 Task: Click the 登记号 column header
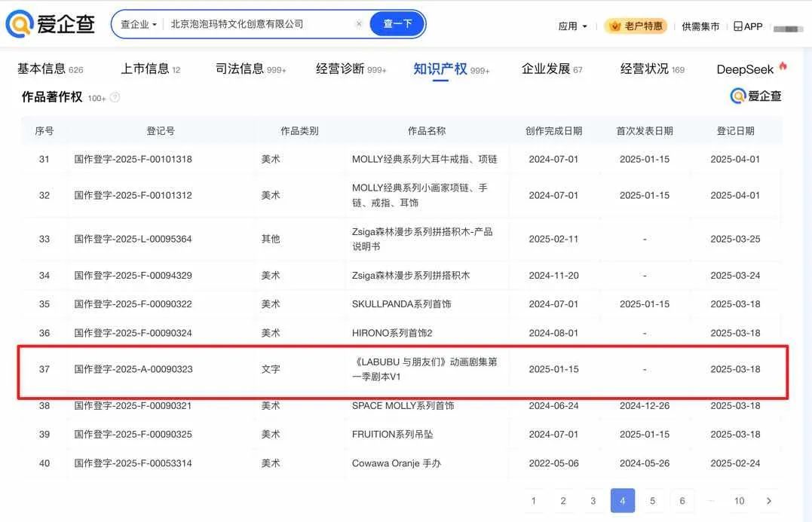[161, 131]
